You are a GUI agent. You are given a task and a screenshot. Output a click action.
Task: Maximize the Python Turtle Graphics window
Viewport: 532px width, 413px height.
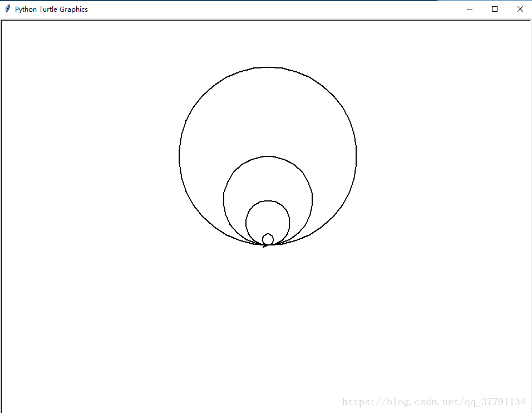[495, 9]
